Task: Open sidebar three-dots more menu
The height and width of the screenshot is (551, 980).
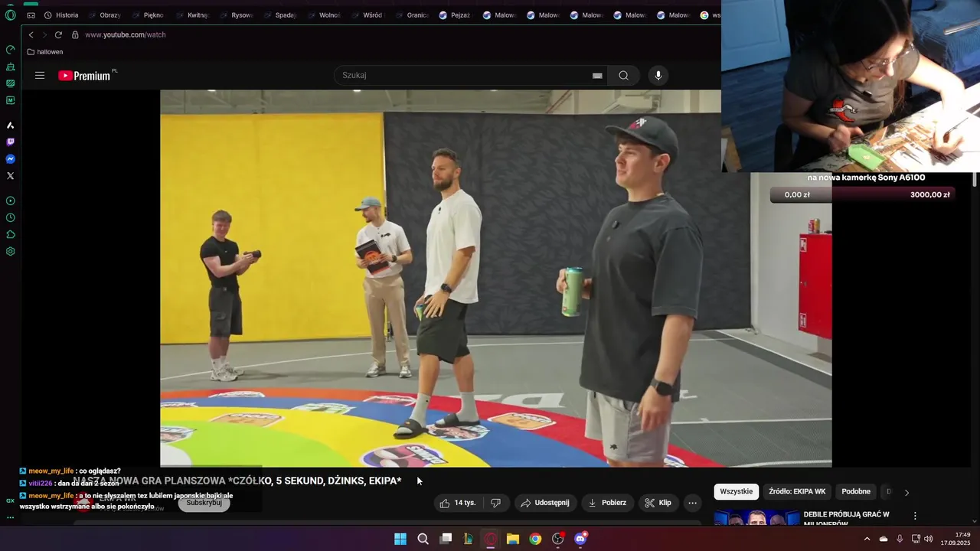Action: (x=11, y=517)
